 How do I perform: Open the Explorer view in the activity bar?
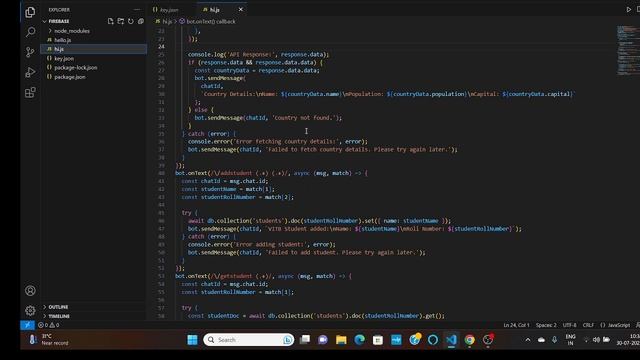point(30,12)
